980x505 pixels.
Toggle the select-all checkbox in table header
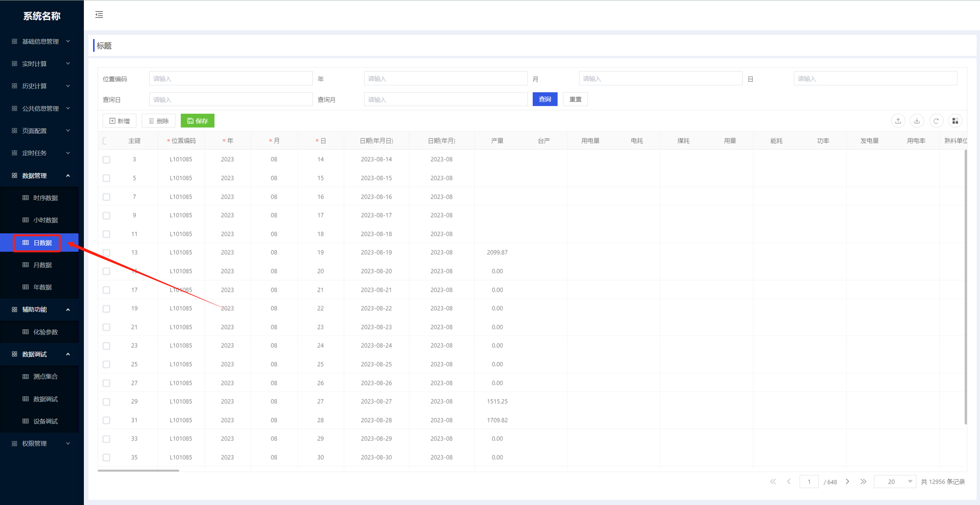[105, 141]
